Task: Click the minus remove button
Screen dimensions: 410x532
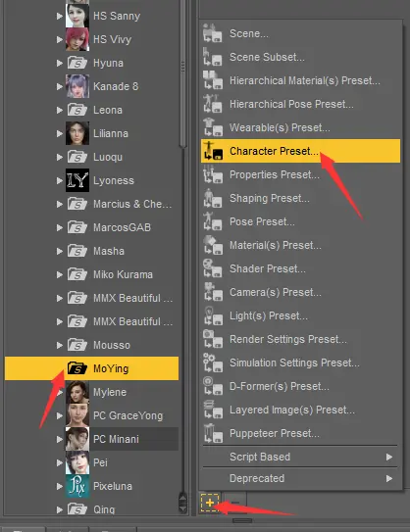Action: [234, 503]
